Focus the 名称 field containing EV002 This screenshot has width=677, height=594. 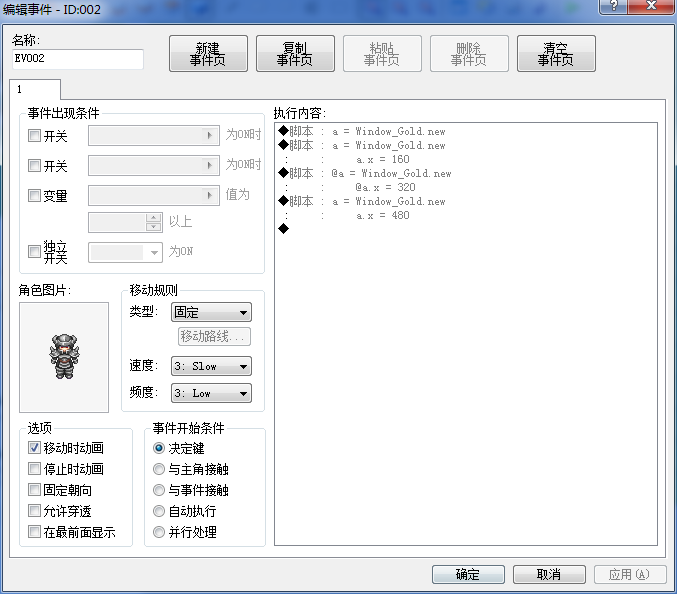[78, 59]
